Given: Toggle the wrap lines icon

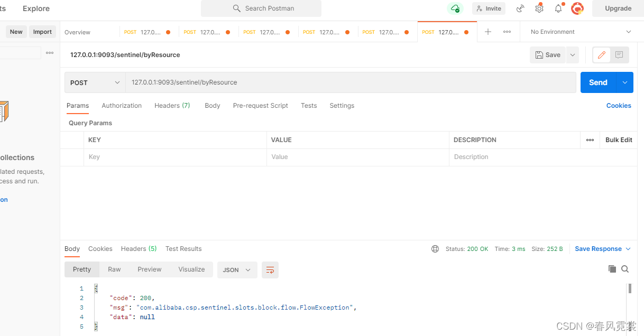Looking at the screenshot, I should [x=270, y=270].
